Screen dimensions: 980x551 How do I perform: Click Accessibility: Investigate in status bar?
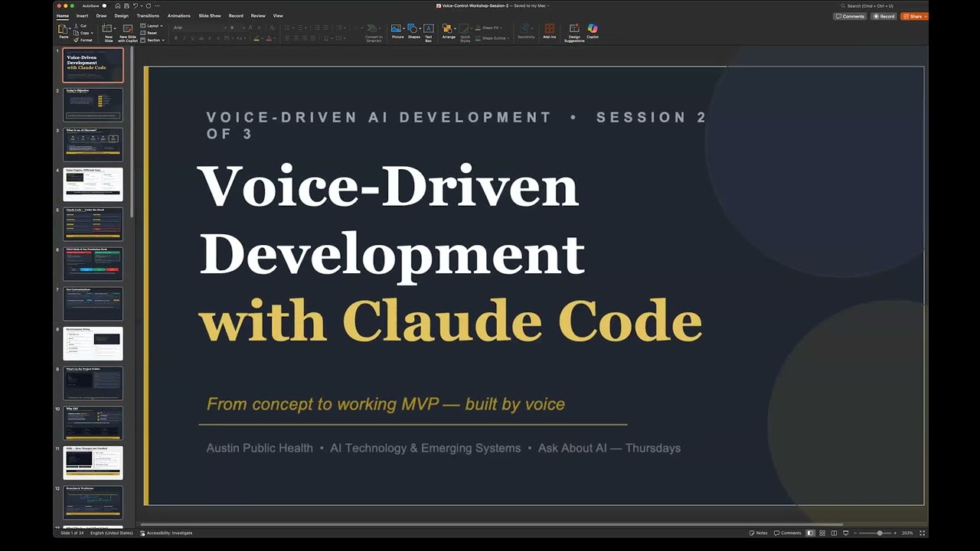[166, 533]
